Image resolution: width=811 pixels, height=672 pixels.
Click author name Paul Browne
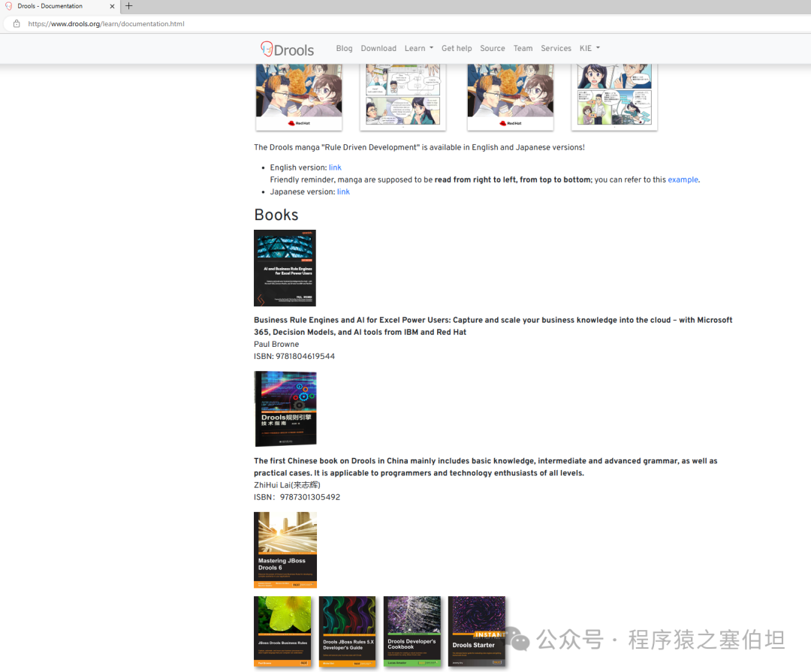276,344
